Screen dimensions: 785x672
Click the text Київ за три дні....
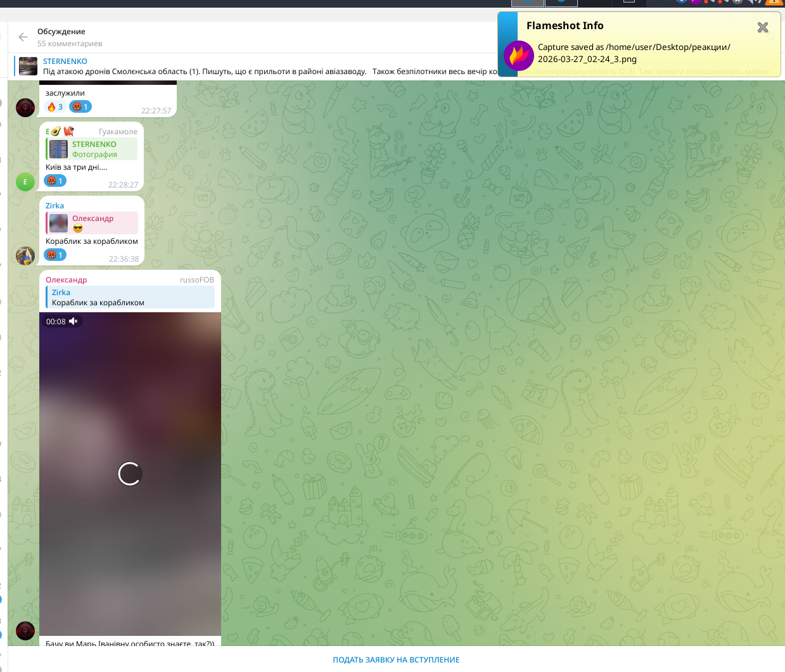pyautogui.click(x=76, y=167)
